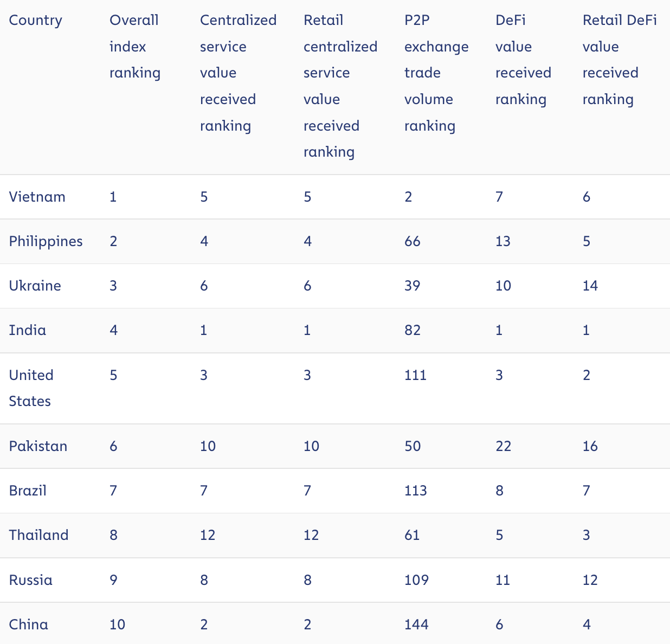Image resolution: width=670 pixels, height=644 pixels.
Task: Click the P2P exchange trade volume ranking header
Action: coord(436,73)
